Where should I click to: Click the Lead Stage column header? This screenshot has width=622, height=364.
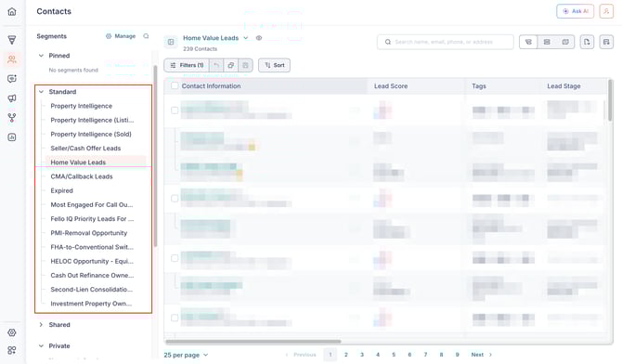pos(564,86)
